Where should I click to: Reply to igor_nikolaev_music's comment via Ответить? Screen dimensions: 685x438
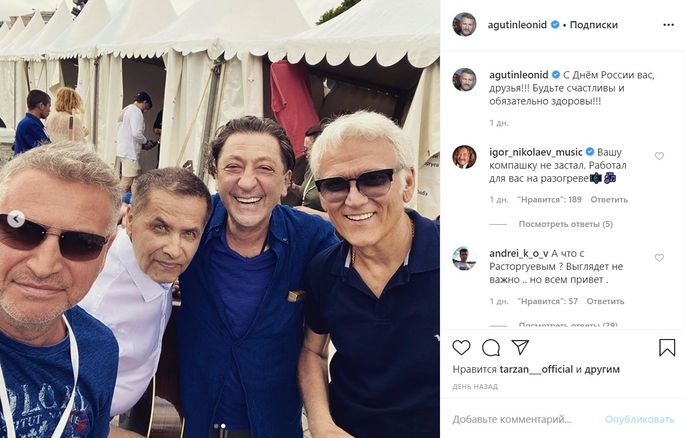[x=609, y=200]
